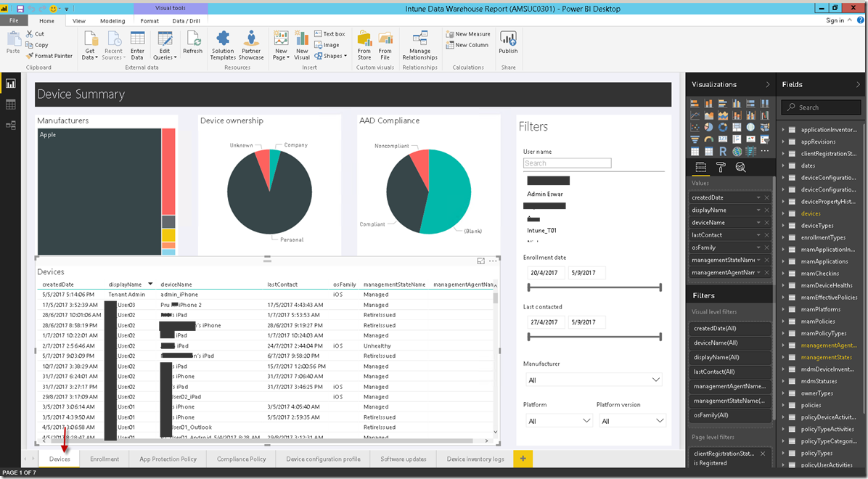Insert a Text box

tap(330, 34)
